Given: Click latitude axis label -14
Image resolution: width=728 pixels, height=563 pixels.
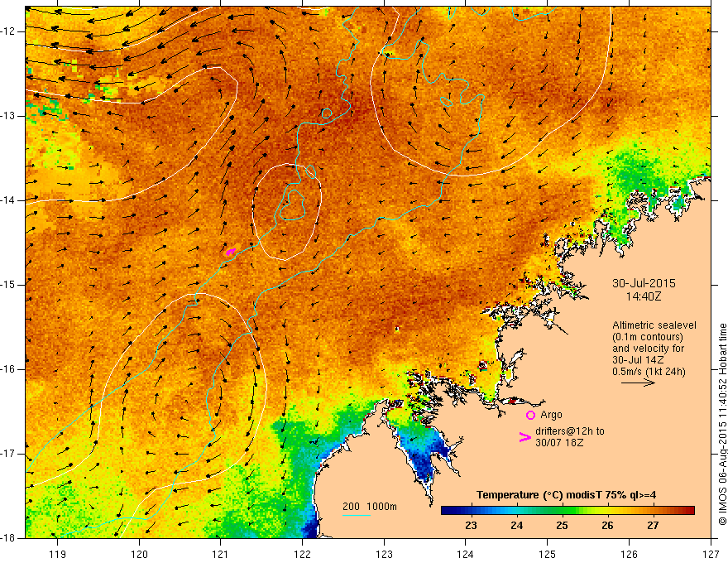Looking at the screenshot, I should tap(8, 200).
